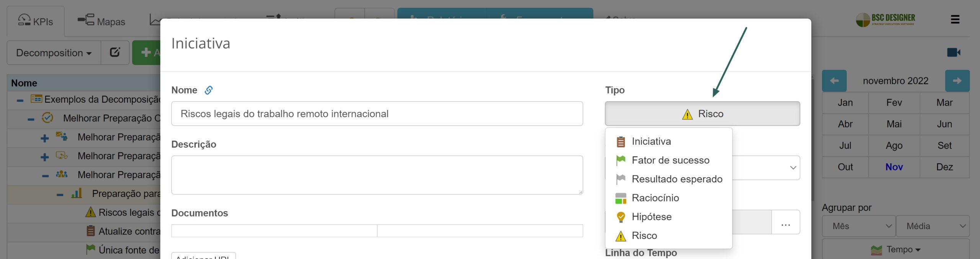Viewport: 980px width, 259px height.
Task: Click the edit pencil icon beside Decomposition
Action: [x=115, y=52]
